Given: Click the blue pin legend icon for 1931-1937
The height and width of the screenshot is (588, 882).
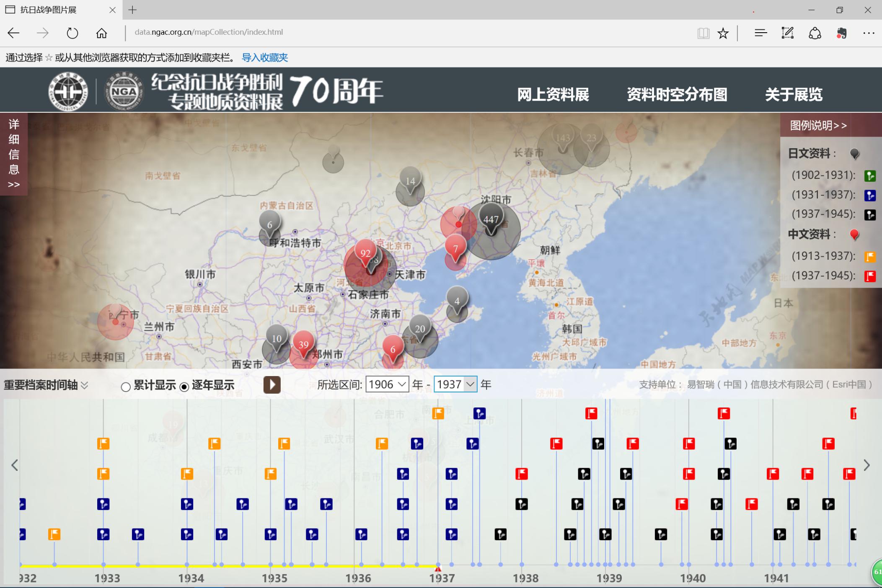Looking at the screenshot, I should coord(869,195).
